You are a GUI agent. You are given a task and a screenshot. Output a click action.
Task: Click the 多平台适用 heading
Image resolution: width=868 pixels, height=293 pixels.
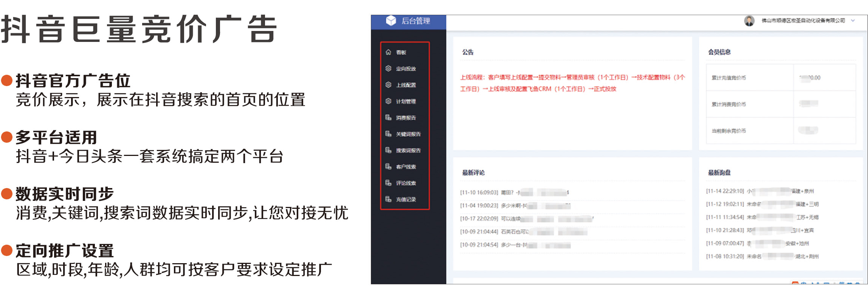click(56, 137)
